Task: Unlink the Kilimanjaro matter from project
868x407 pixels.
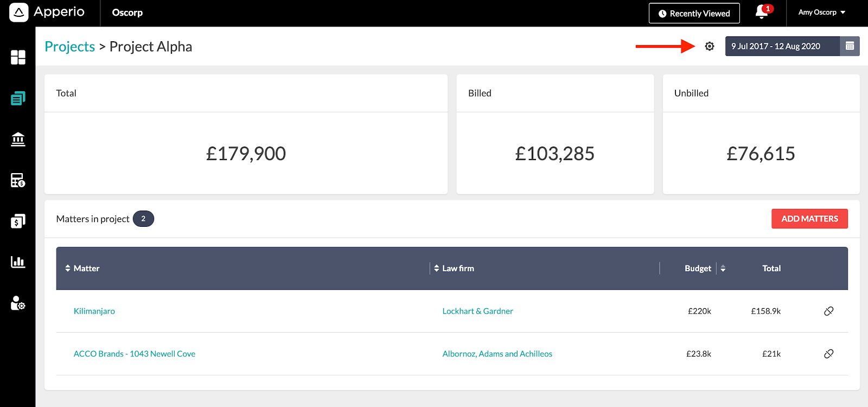Action: pyautogui.click(x=828, y=311)
